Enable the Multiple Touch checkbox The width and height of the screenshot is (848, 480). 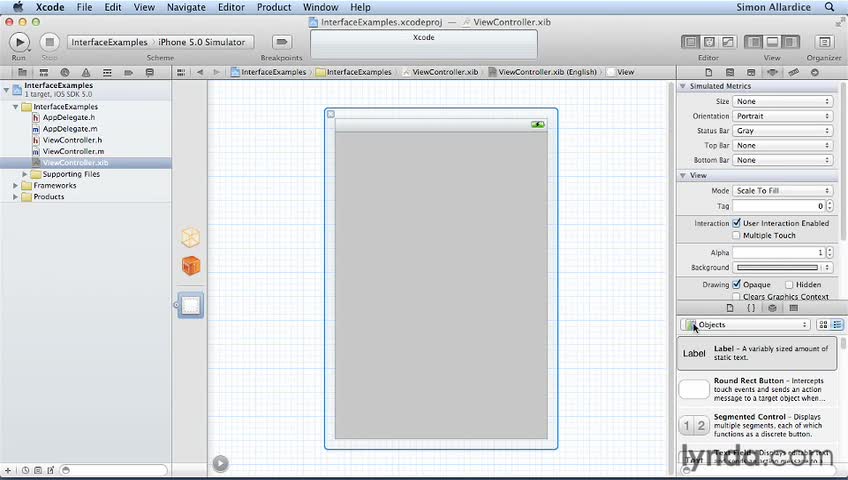pos(736,235)
